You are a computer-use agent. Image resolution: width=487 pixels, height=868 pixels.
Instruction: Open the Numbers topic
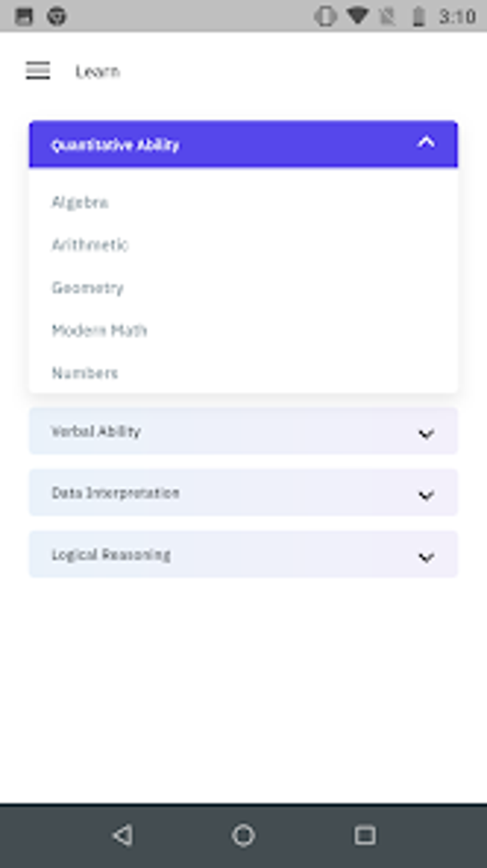85,373
